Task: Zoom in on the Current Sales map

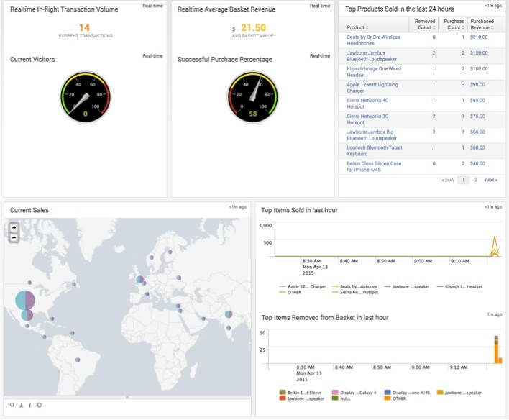Action: (x=14, y=228)
